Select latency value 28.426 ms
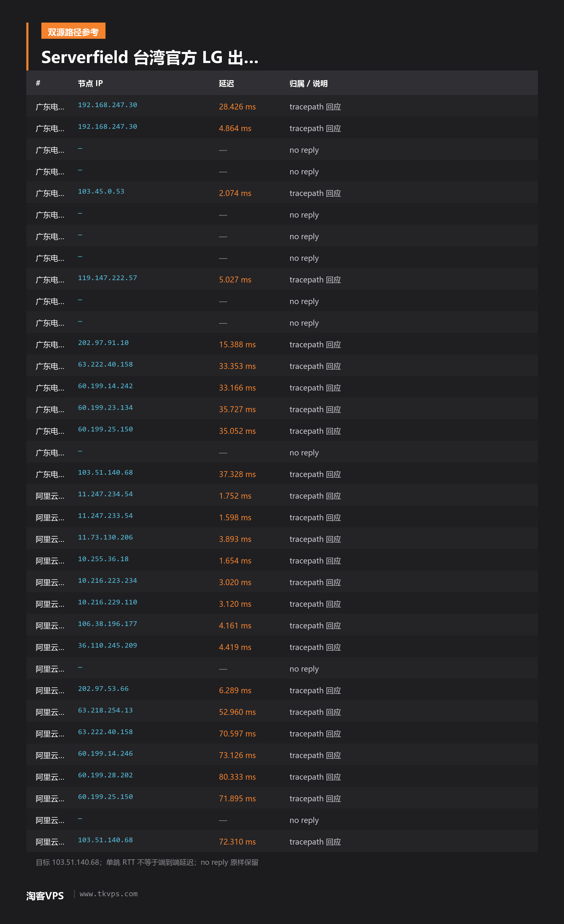The image size is (564, 924). pos(237,106)
